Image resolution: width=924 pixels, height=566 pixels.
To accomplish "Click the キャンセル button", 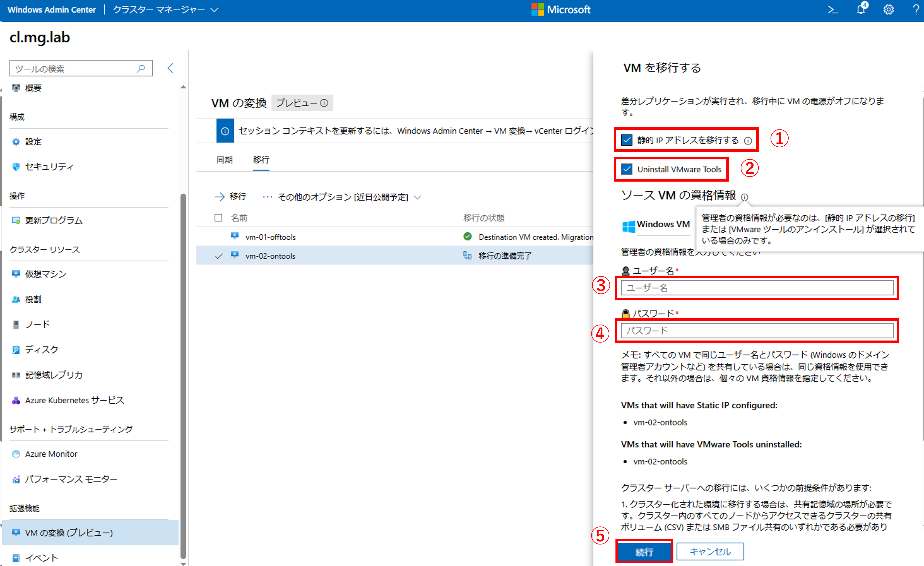I will (x=710, y=551).
